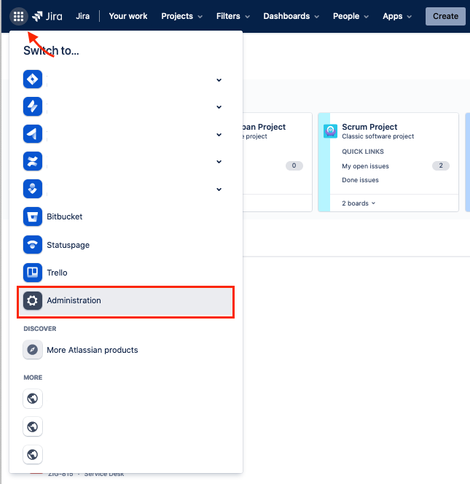Go to Your work
Image resolution: width=470 pixels, height=484 pixels.
[x=128, y=16]
